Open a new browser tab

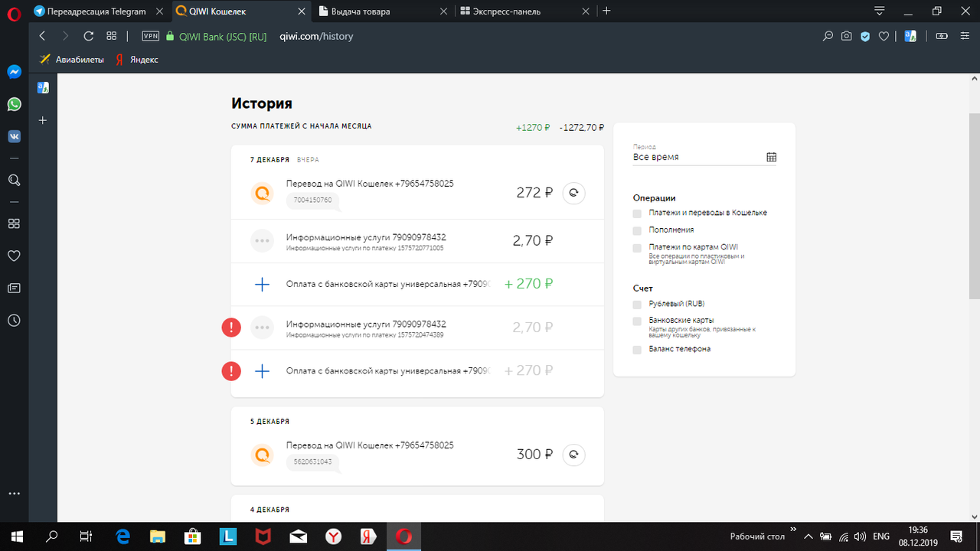606,11
